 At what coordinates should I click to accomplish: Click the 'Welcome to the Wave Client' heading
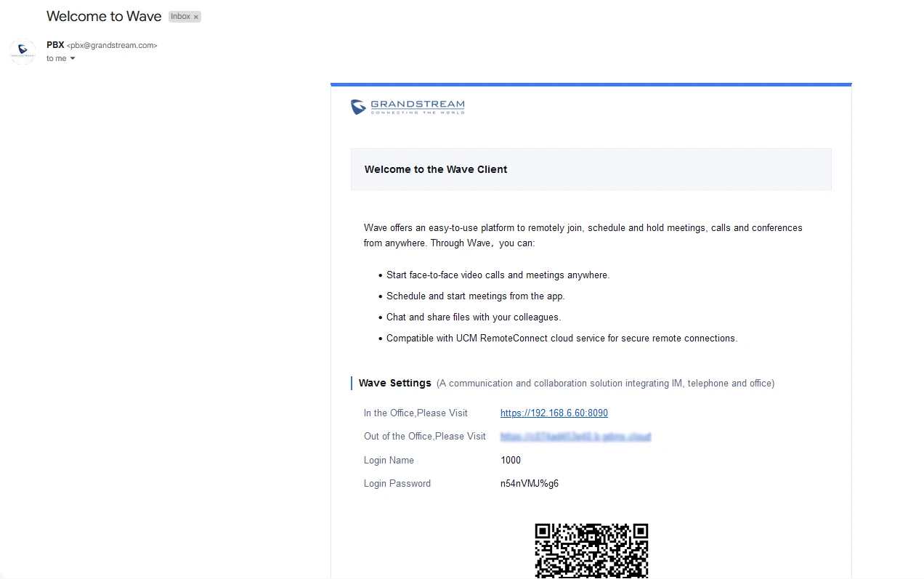pos(436,169)
